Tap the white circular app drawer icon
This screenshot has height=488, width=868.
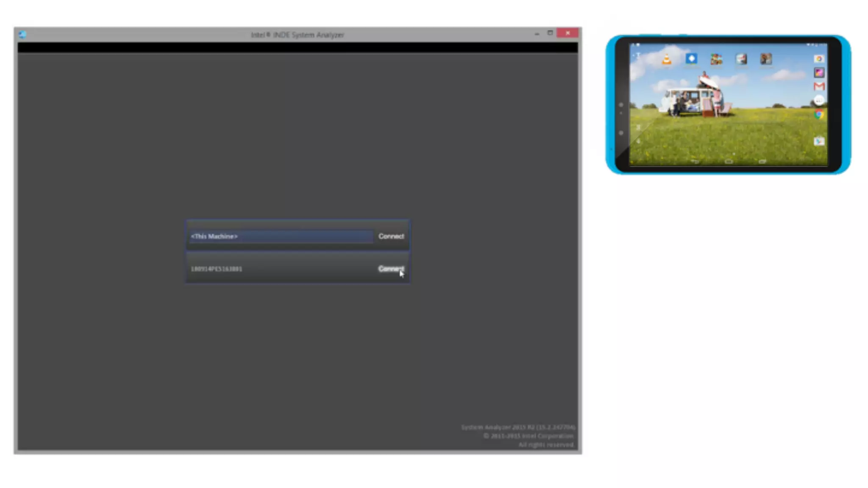click(819, 100)
